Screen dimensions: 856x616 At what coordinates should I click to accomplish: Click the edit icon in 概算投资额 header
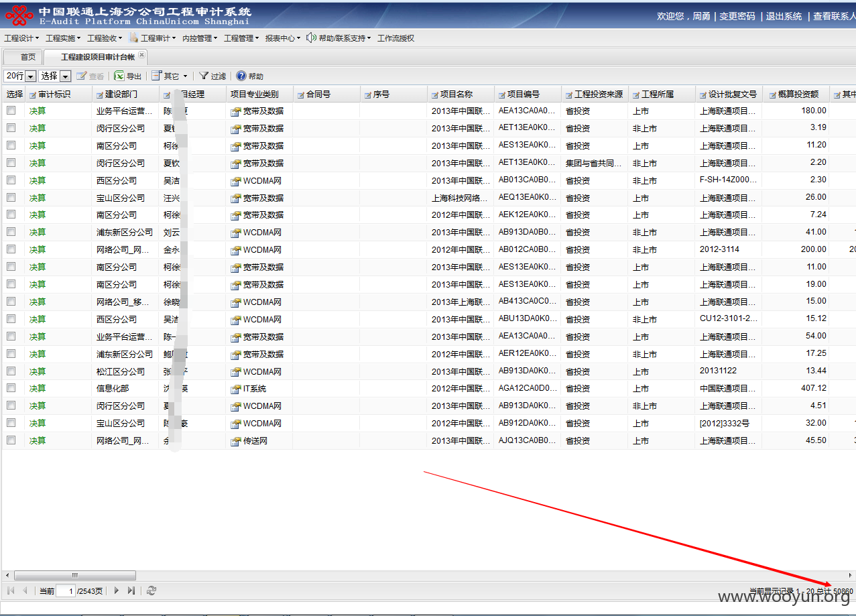pos(773,95)
